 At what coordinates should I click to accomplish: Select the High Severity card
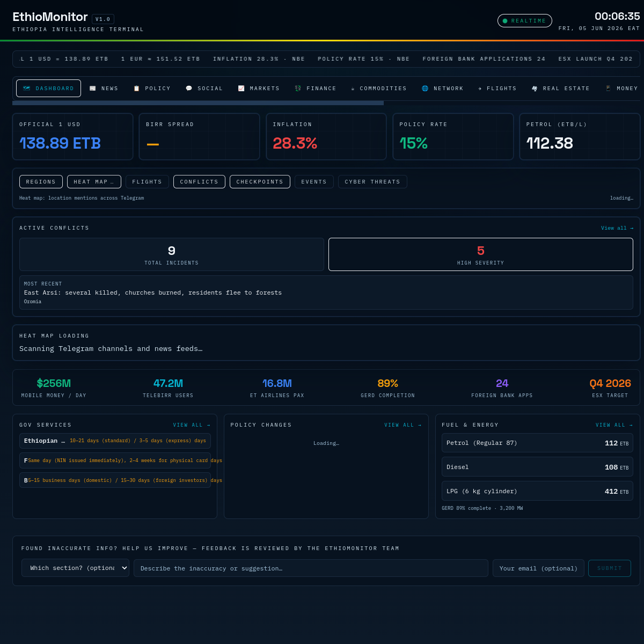[x=481, y=254]
